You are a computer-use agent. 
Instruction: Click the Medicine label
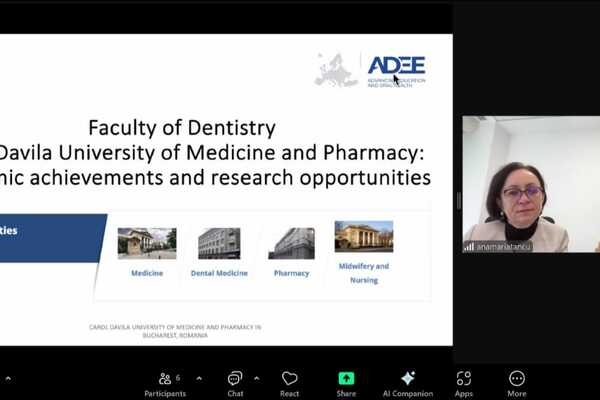click(147, 273)
